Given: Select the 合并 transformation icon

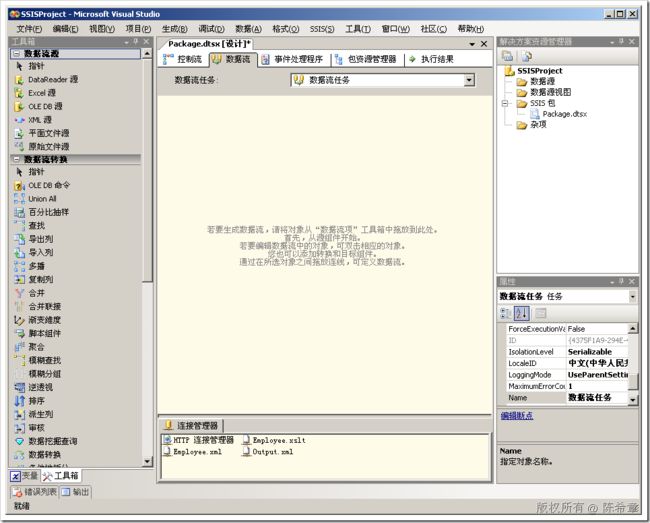Looking at the screenshot, I should 19,293.
